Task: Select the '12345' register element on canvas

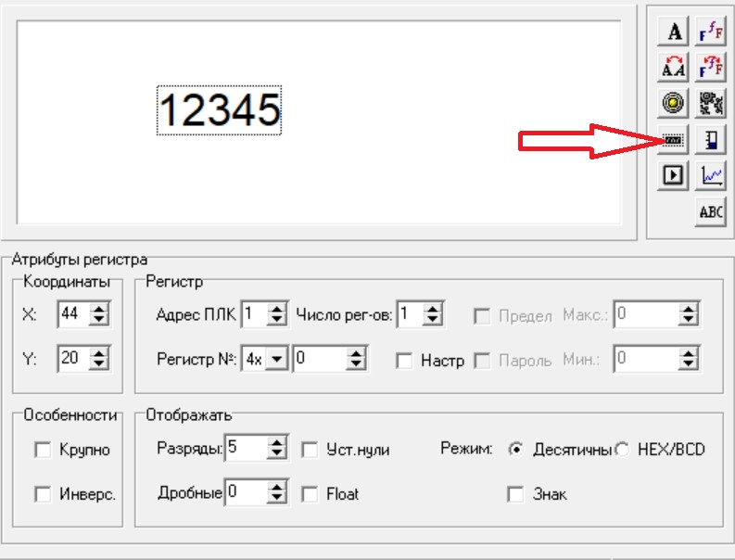Action: [x=219, y=110]
